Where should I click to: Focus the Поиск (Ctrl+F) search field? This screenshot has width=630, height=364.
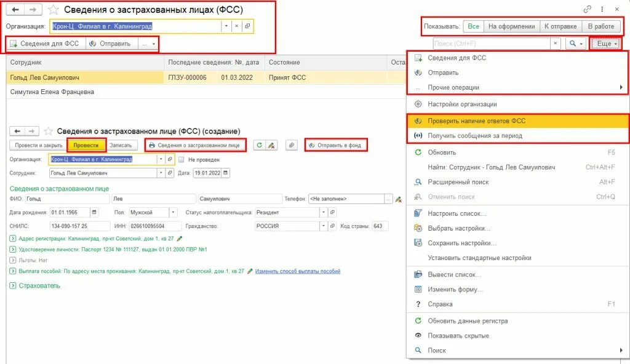coord(491,44)
